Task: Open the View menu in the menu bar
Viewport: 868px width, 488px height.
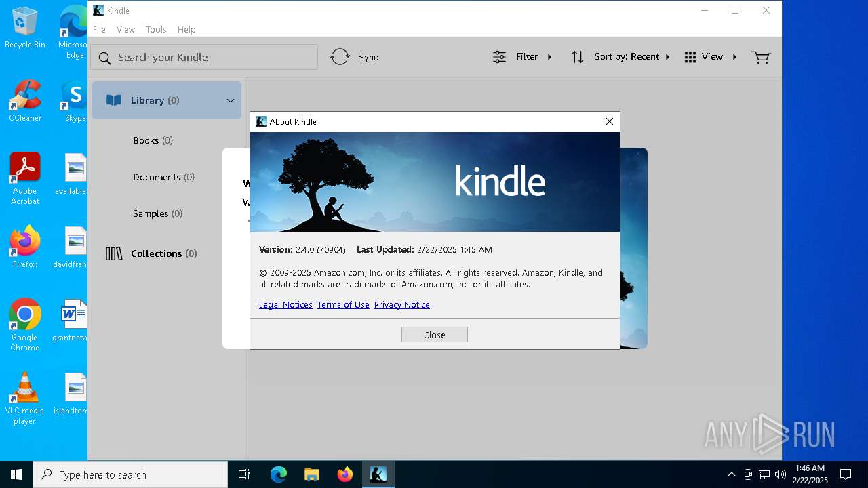Action: [125, 29]
